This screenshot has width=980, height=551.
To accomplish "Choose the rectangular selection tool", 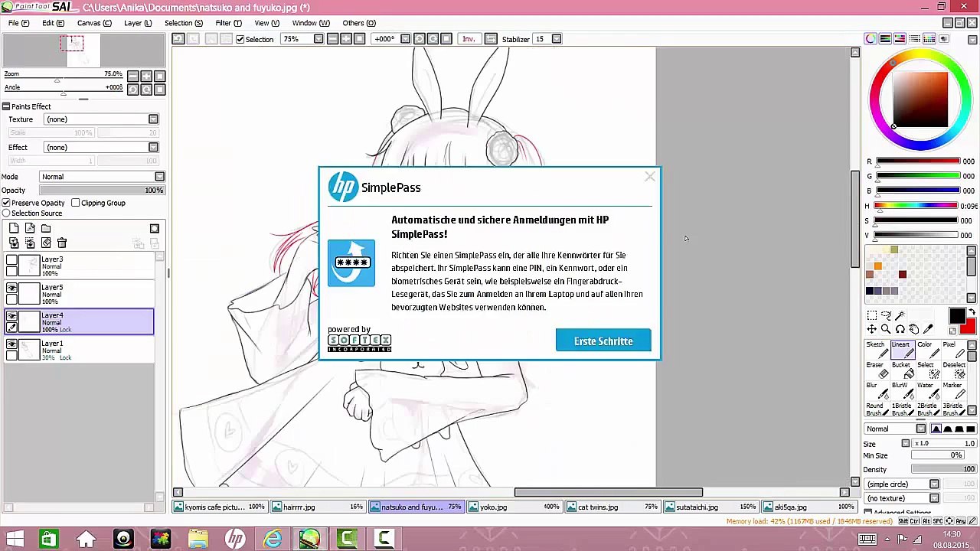I will coord(872,315).
